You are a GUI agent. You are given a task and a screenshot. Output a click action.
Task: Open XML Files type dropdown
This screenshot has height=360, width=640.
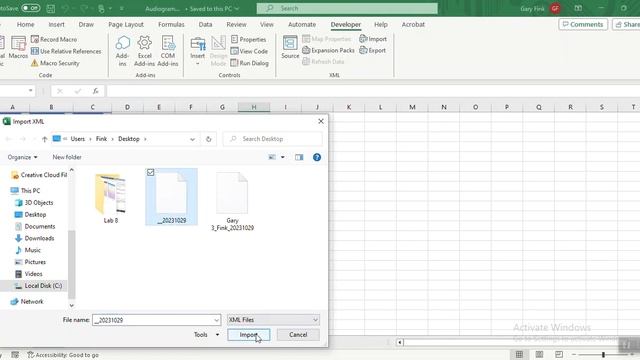pos(273,320)
